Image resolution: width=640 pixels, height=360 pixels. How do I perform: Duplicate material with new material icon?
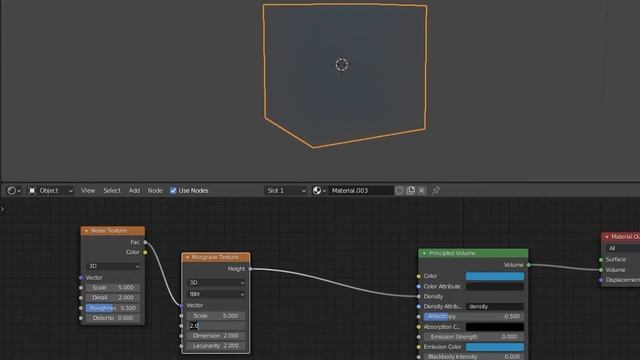point(411,191)
